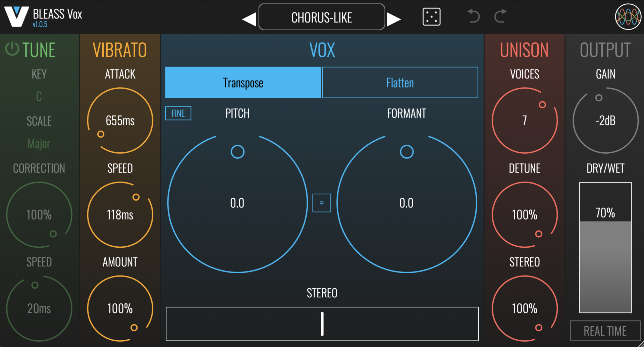Screen dimensions: 644x347
Task: Click the previous preset arrow
Action: [249, 19]
